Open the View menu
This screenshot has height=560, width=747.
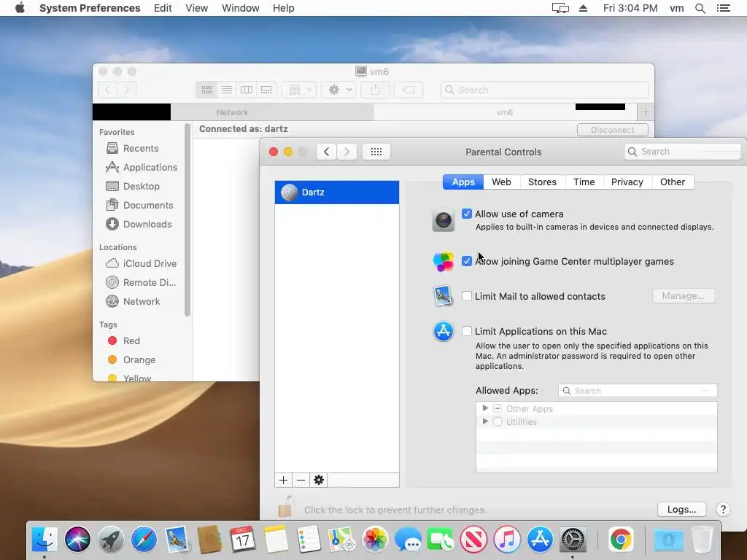[x=197, y=8]
